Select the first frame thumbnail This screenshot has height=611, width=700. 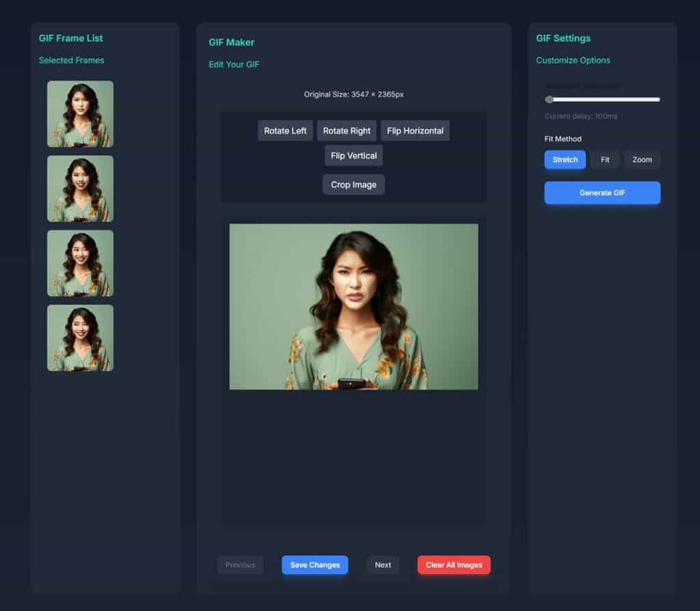pos(80,114)
